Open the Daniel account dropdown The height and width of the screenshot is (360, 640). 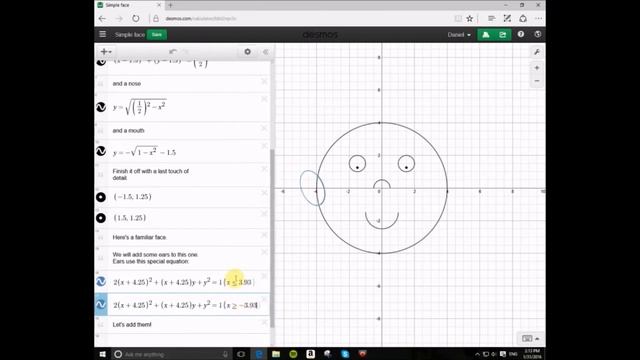pyautogui.click(x=459, y=35)
